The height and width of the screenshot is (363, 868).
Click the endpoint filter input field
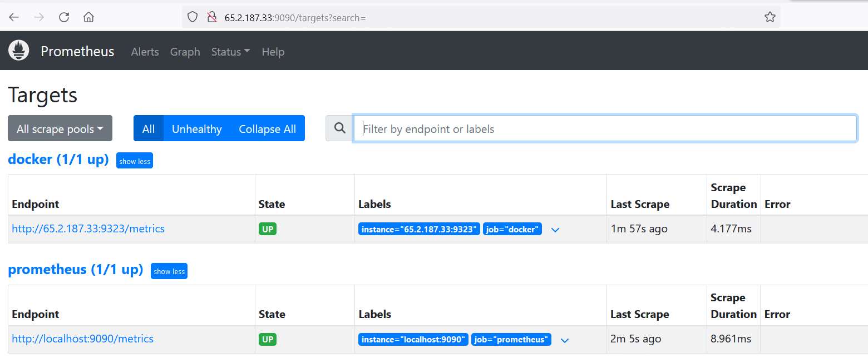(605, 128)
